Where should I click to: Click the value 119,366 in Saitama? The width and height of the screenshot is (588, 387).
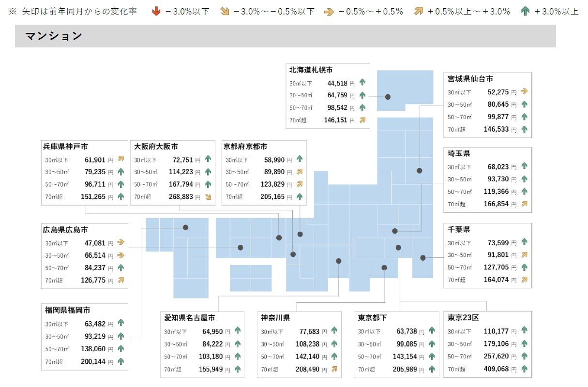[497, 192]
